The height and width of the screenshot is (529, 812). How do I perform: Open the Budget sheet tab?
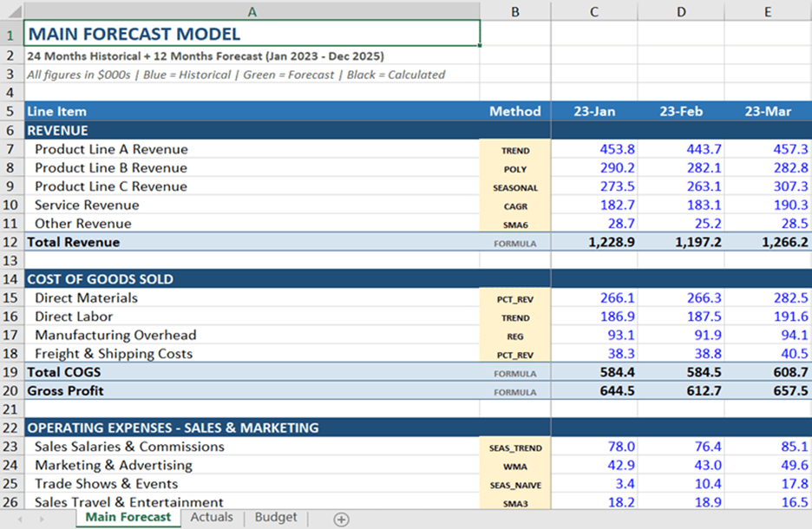click(275, 518)
